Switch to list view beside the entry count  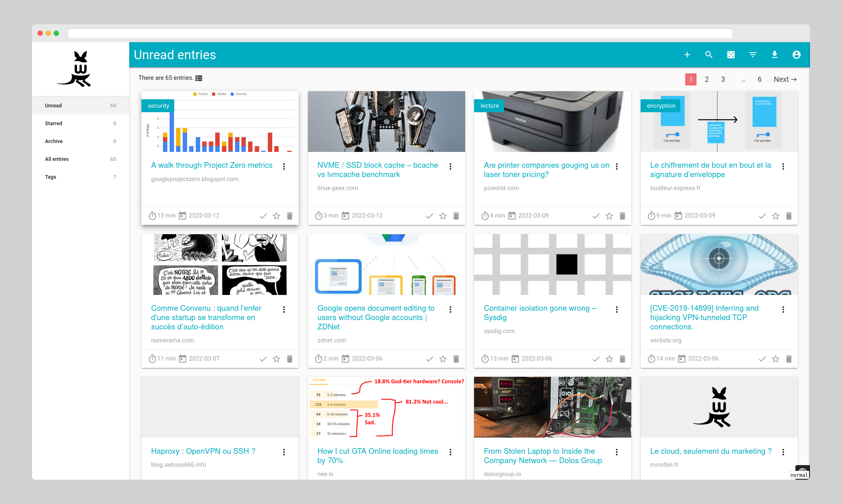tap(198, 78)
